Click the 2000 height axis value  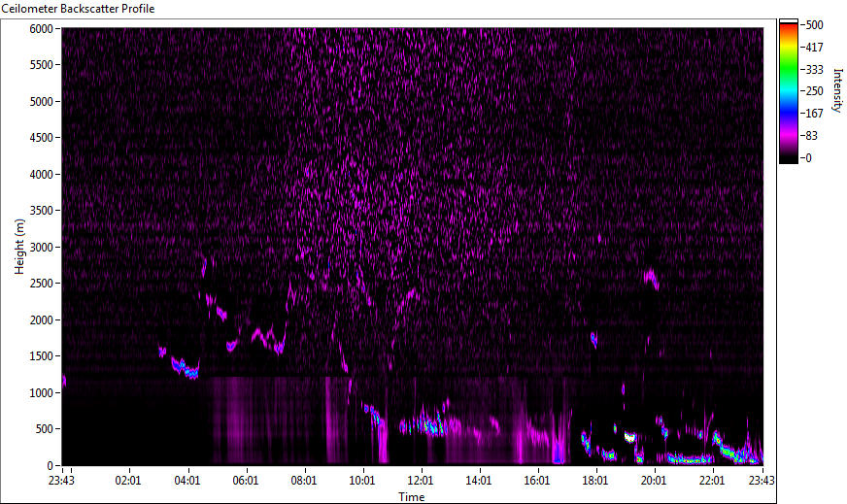41,320
